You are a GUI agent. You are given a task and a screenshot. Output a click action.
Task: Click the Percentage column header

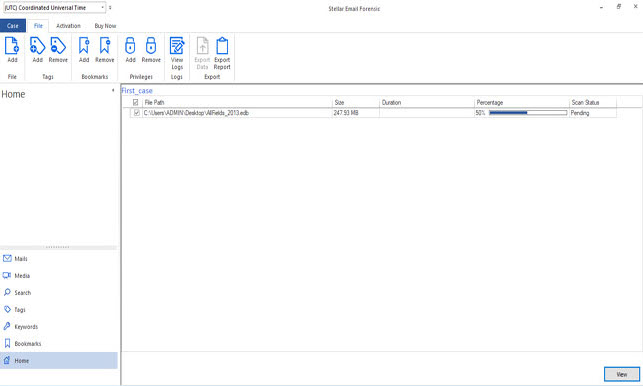click(522, 103)
